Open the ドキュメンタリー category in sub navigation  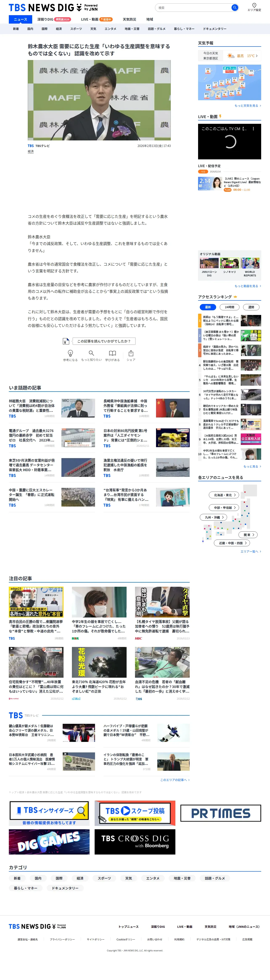pos(214,29)
